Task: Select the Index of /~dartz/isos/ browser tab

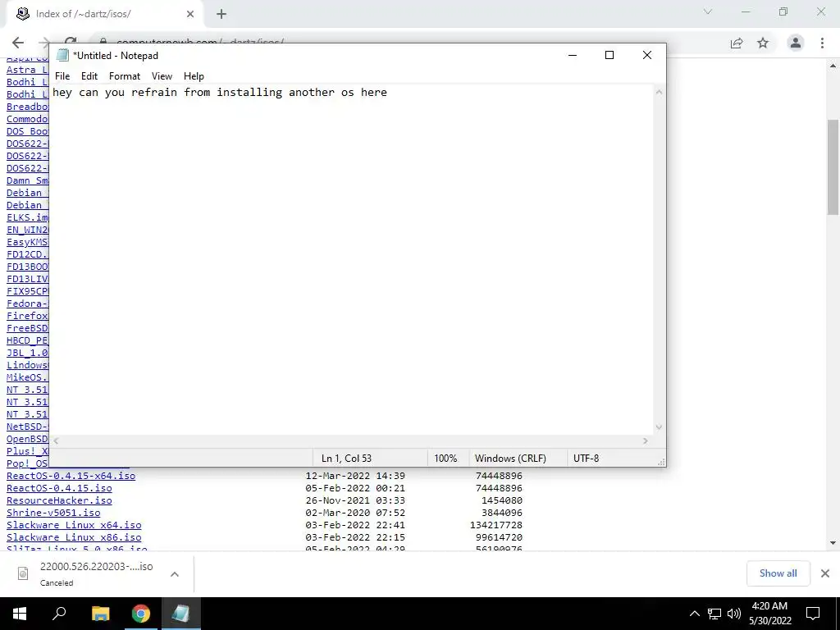Action: pos(104,14)
